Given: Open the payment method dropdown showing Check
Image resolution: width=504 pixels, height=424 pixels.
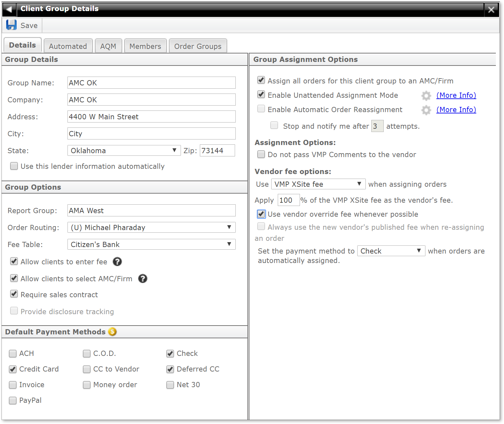Looking at the screenshot, I should tap(391, 251).
